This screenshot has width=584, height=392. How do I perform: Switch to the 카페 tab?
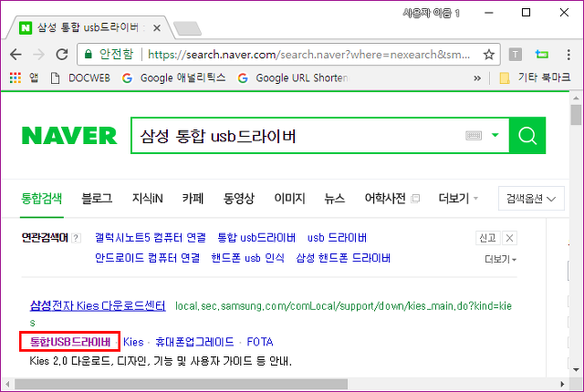(193, 199)
